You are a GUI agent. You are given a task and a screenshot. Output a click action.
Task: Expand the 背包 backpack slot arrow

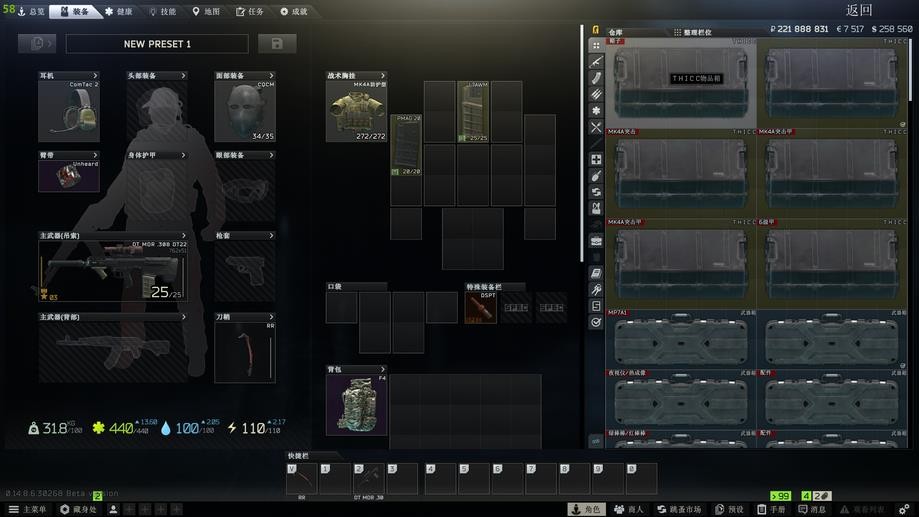click(x=383, y=369)
